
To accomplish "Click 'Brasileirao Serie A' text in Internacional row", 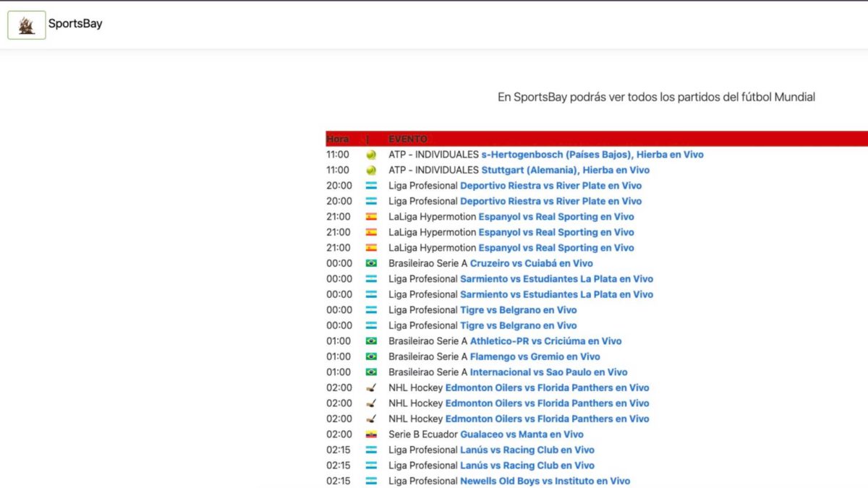I will pos(428,372).
